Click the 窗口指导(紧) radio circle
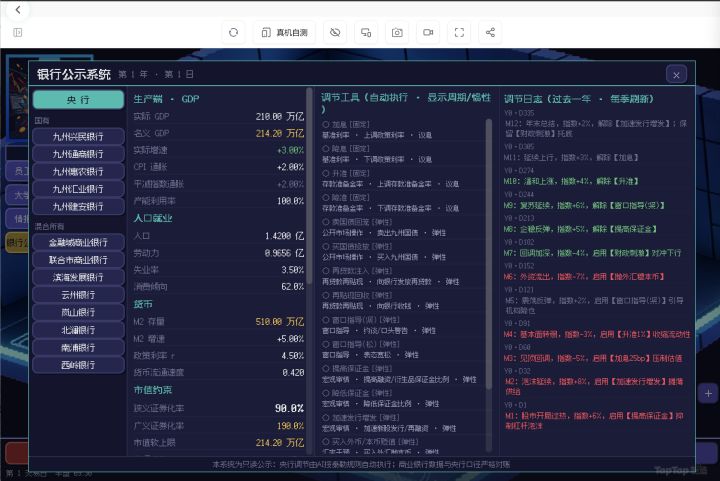The height and width of the screenshot is (481, 720). point(326,320)
